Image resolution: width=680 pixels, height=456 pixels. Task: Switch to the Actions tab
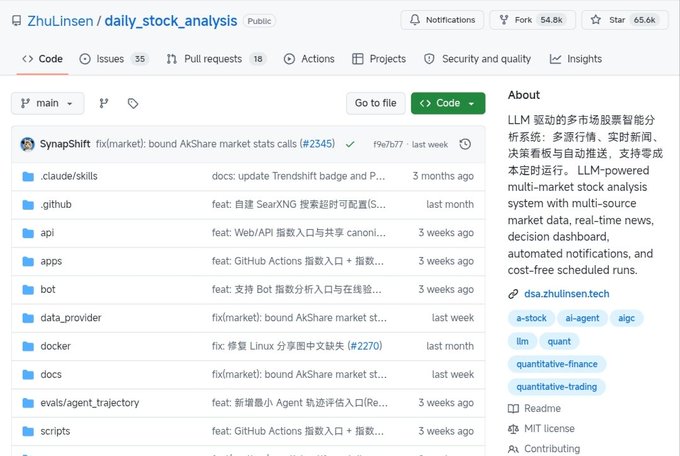309,59
